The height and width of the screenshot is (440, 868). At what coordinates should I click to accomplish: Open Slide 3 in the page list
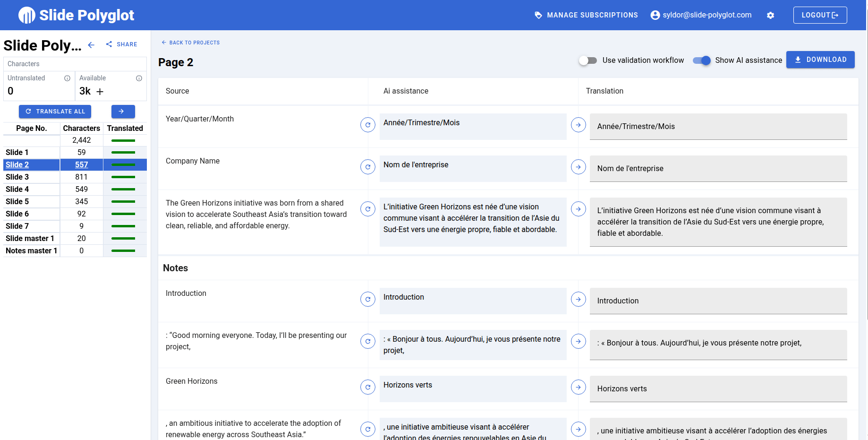click(17, 177)
